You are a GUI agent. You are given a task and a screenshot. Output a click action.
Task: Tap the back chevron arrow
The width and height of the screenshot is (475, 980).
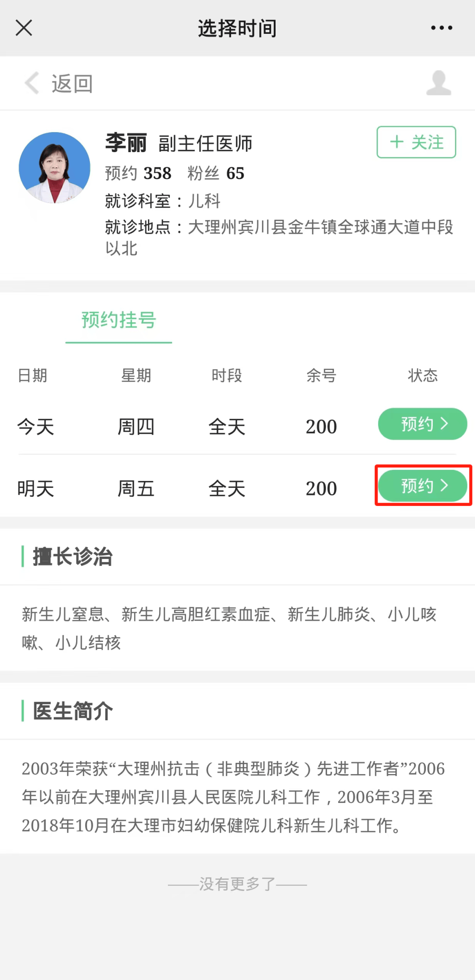pos(32,83)
